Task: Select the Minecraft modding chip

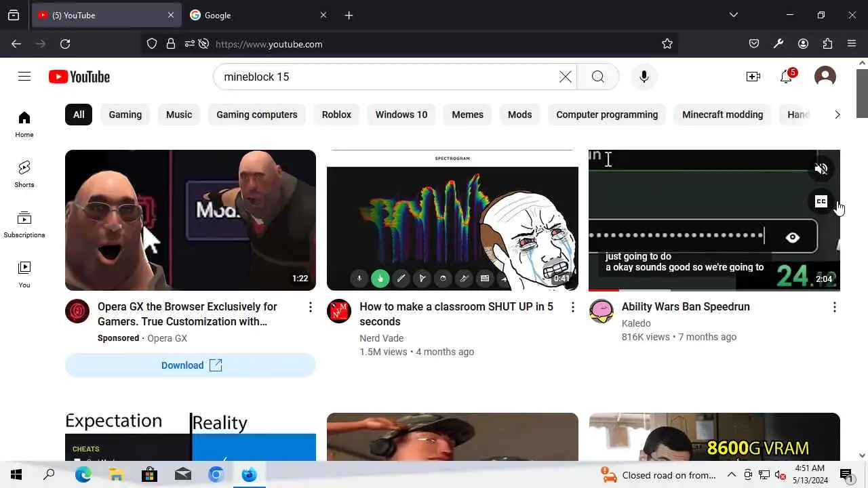Action: pyautogui.click(x=723, y=115)
